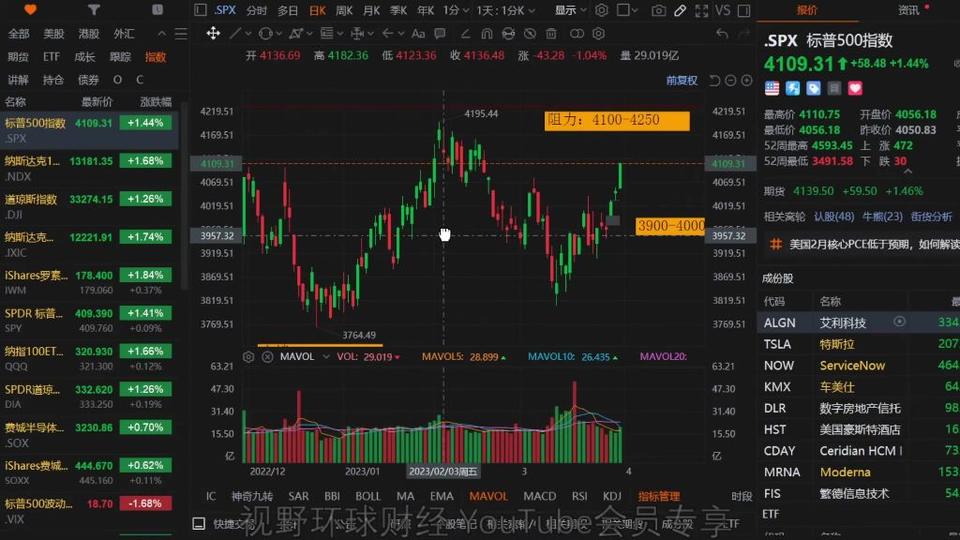The height and width of the screenshot is (540, 960).
Task: Open 牛熊(23) bull-bear link
Action: point(882,216)
